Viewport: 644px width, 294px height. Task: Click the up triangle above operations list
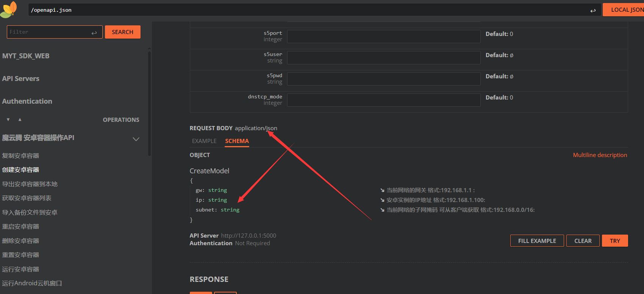(x=20, y=120)
